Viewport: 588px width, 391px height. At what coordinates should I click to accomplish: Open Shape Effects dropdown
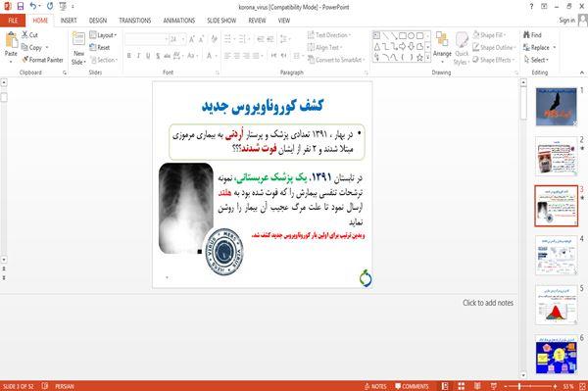494,60
